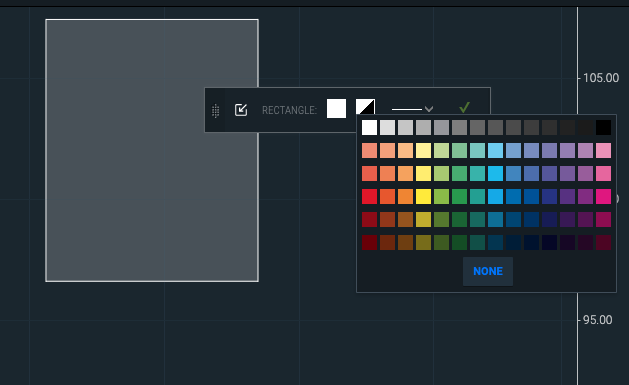Open the rectangle edit settings icon

pos(241,110)
